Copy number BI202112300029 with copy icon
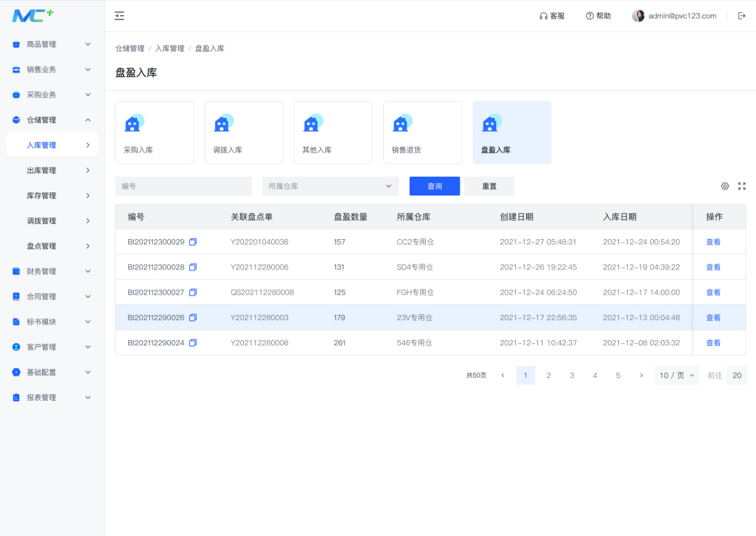 (193, 241)
